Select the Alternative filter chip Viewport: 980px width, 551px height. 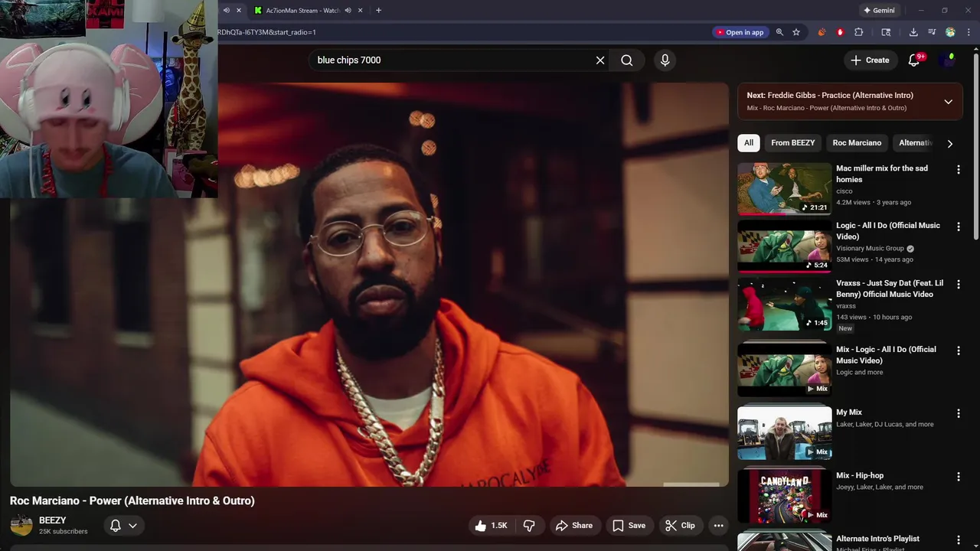coord(915,143)
